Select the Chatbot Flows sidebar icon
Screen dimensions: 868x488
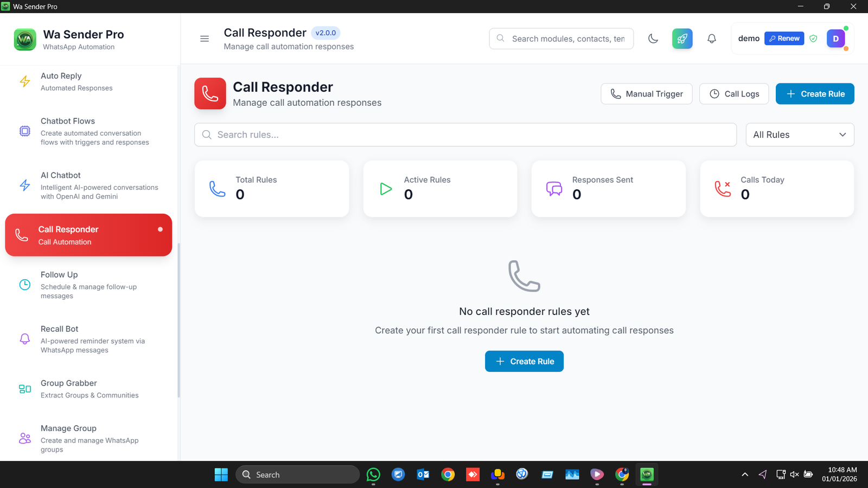point(24,131)
